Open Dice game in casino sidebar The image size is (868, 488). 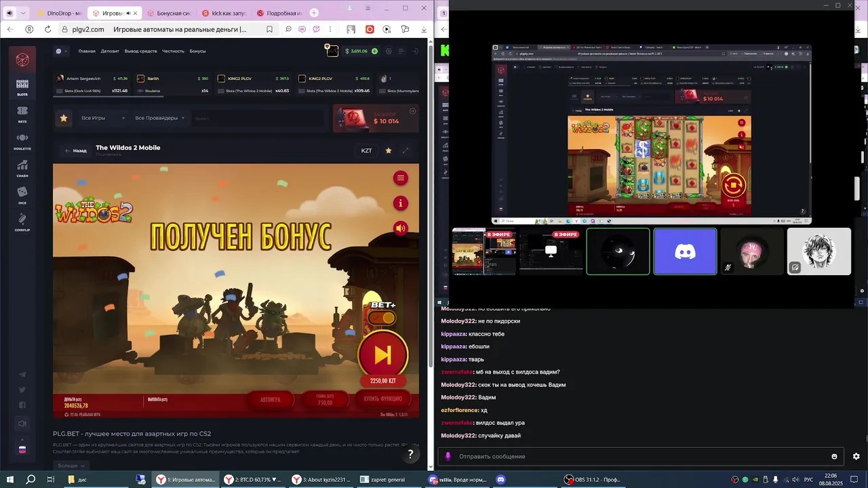point(22,195)
